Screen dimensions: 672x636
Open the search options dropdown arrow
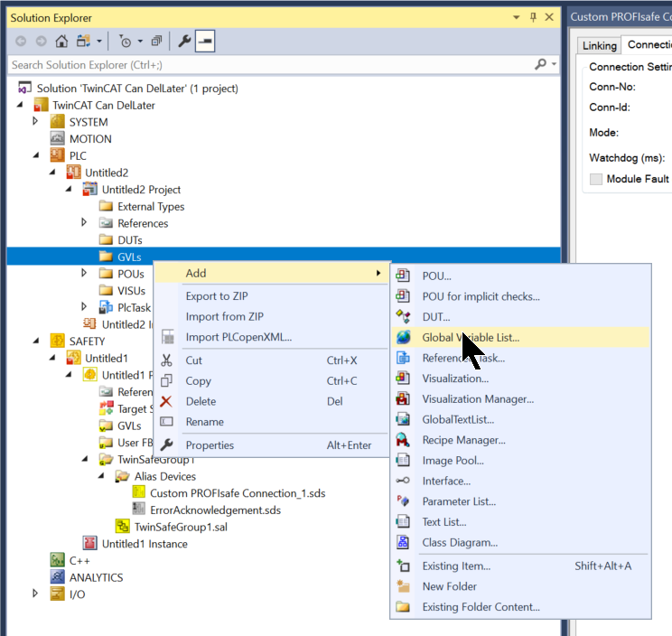point(554,64)
